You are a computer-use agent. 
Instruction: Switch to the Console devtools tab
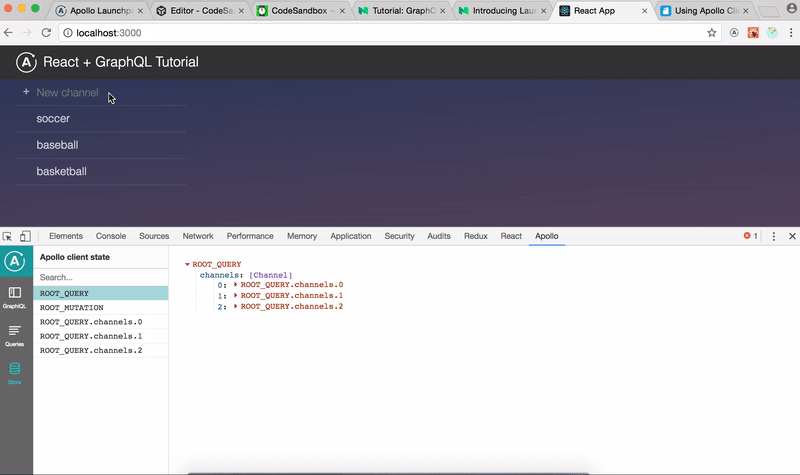pos(111,236)
